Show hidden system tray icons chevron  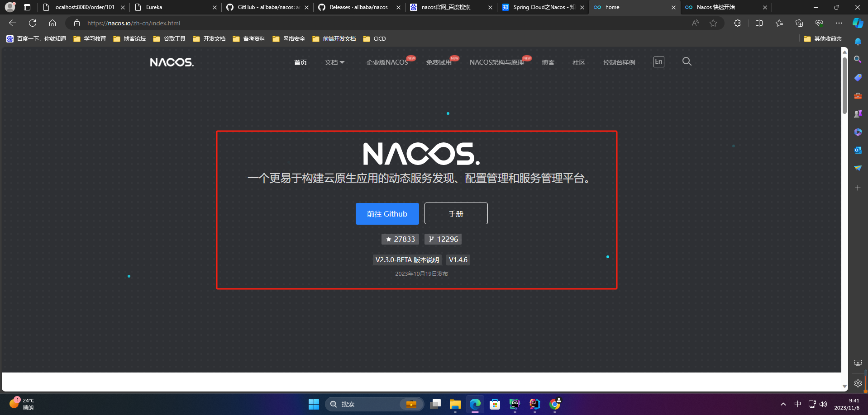point(783,404)
